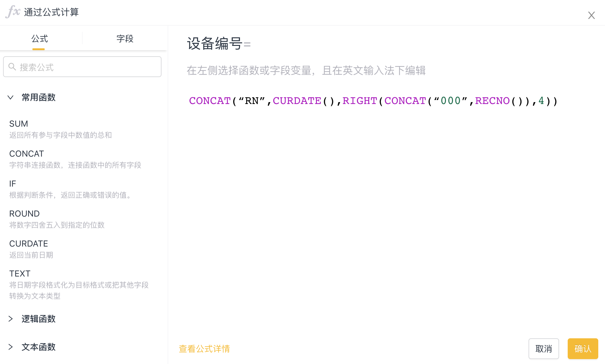Click CURDATE in the formula editor

click(297, 101)
